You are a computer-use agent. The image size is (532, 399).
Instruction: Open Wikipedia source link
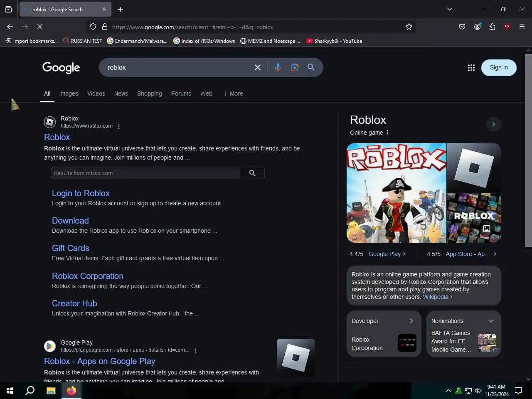(437, 297)
